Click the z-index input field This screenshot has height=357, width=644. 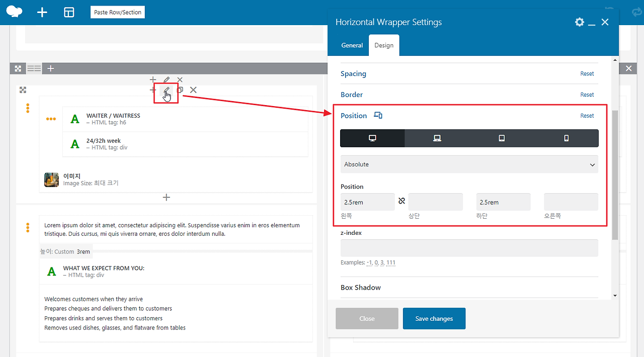tap(469, 248)
